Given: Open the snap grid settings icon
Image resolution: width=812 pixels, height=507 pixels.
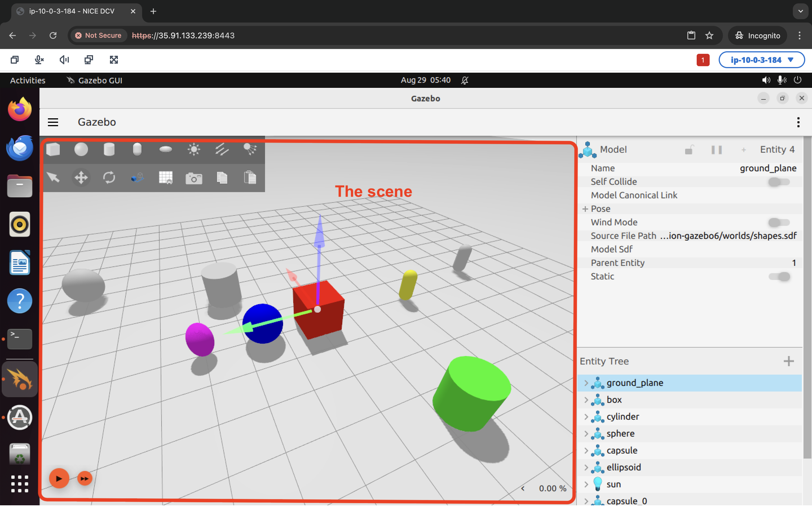Looking at the screenshot, I should pos(166,178).
